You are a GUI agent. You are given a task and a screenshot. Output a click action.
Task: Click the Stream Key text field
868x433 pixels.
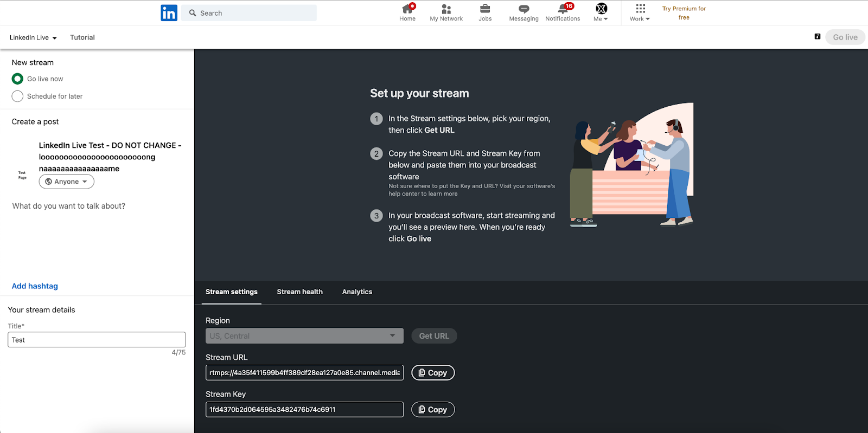pyautogui.click(x=304, y=410)
